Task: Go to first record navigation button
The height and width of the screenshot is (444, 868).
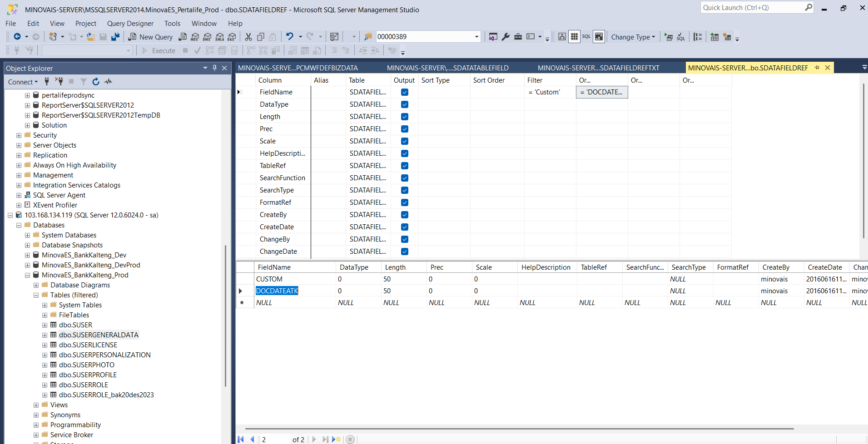Action: [241, 439]
